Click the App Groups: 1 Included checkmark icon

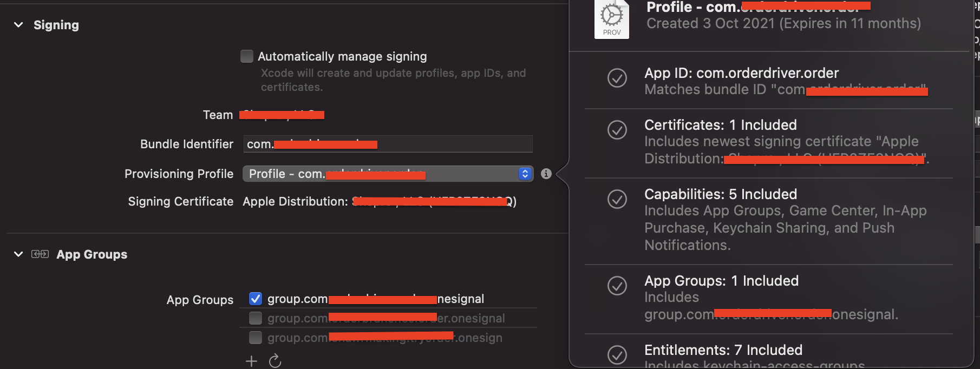pyautogui.click(x=617, y=286)
